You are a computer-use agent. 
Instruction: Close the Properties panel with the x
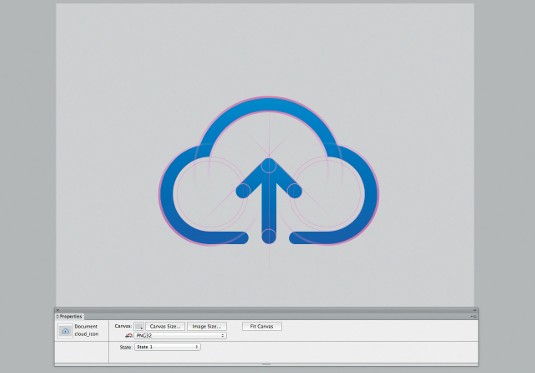(x=57, y=310)
